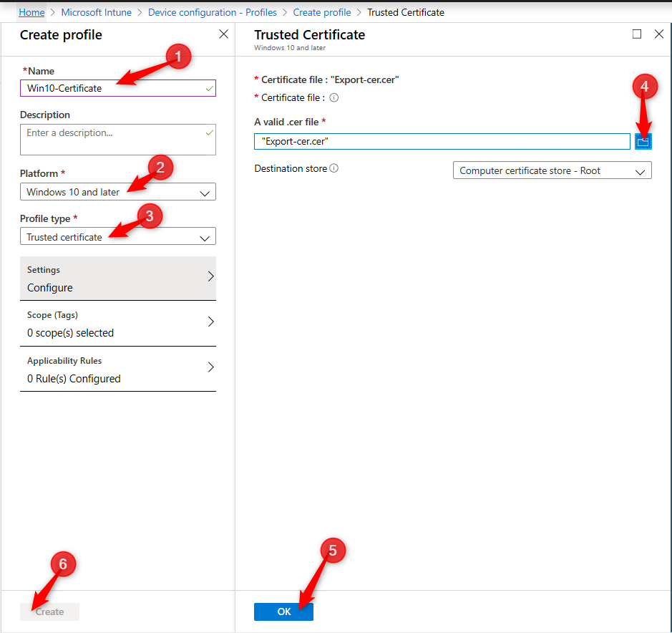This screenshot has width=672, height=633.
Task: Navigate to Microsoft Intune breadcrumb
Action: click(97, 12)
